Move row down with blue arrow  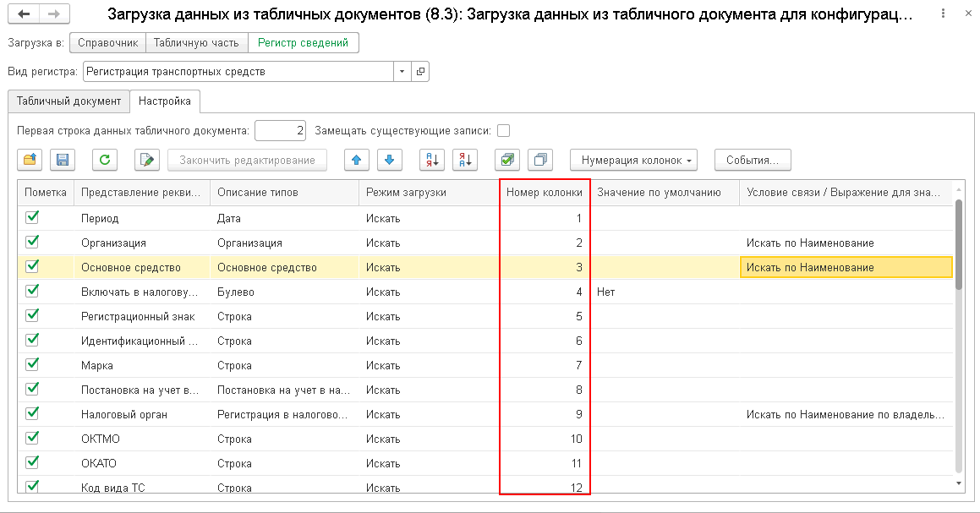click(389, 160)
